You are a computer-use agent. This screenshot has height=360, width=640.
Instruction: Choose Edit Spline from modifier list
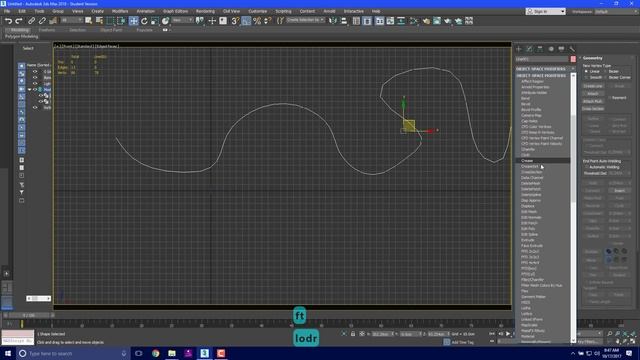(x=529, y=235)
